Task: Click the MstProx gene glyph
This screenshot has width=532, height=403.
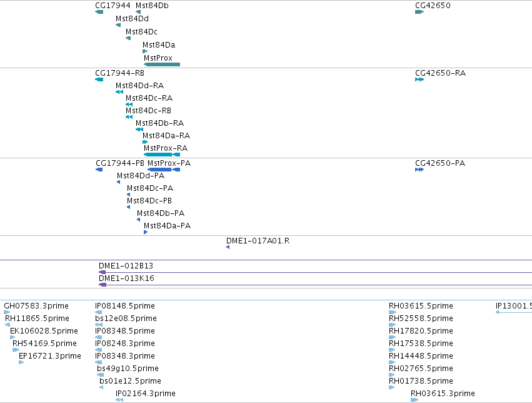Action: pyautogui.click(x=162, y=64)
